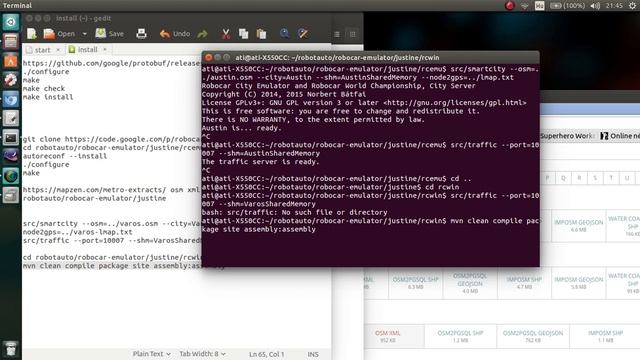
Task: Click the Open button in gedit toolbar
Action: [60, 34]
